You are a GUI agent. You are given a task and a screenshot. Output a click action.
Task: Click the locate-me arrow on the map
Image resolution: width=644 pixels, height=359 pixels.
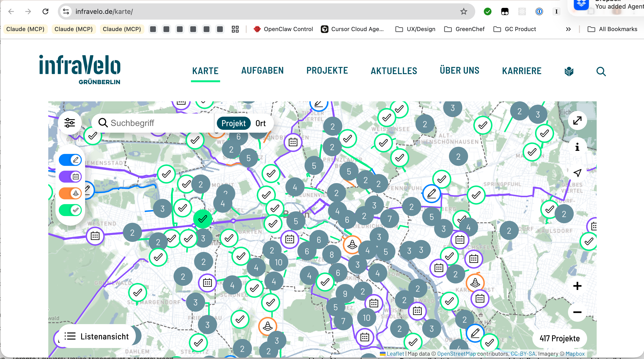coord(577,173)
